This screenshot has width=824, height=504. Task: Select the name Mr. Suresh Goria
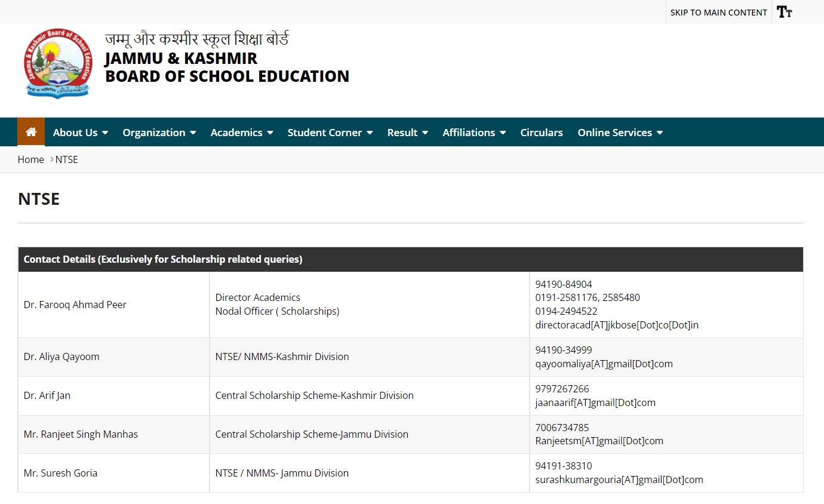point(60,473)
